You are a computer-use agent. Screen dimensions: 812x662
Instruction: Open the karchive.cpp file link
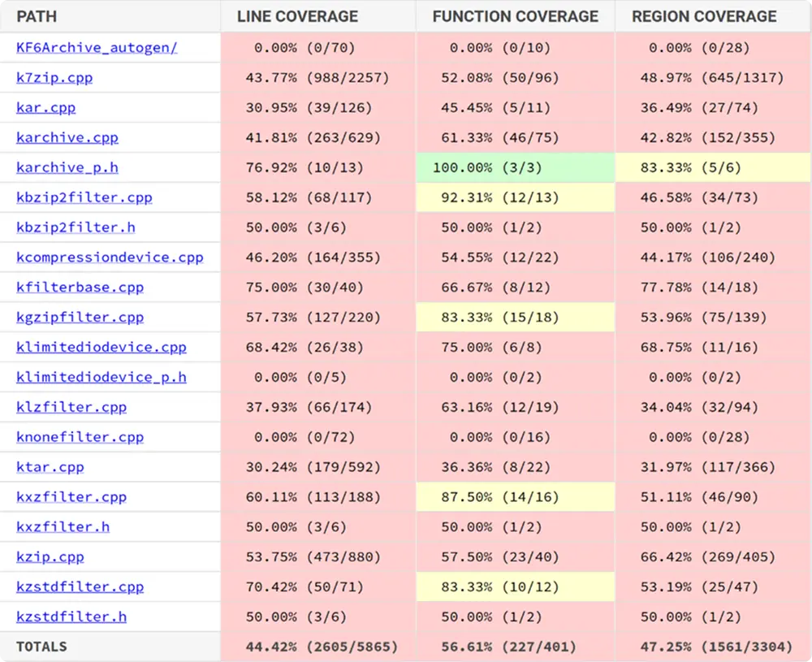pyautogui.click(x=67, y=138)
